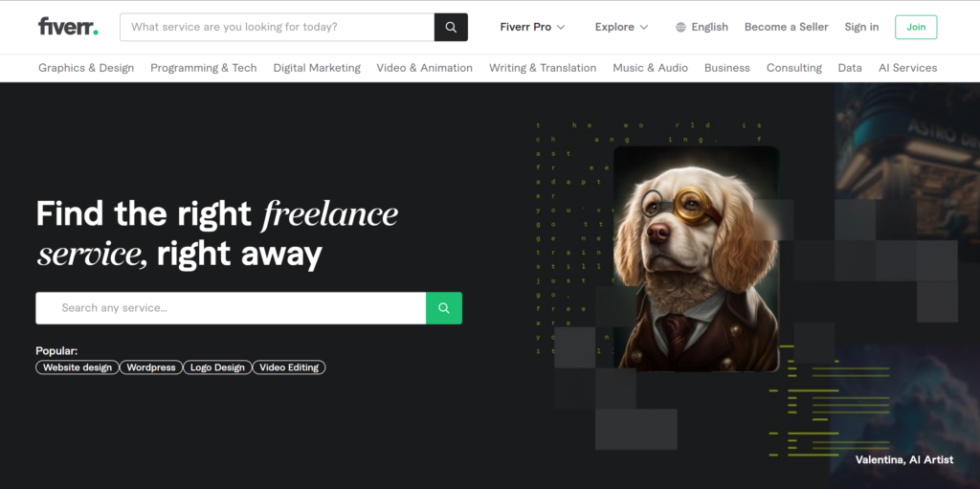
Task: Click the Join button
Action: 916,27
